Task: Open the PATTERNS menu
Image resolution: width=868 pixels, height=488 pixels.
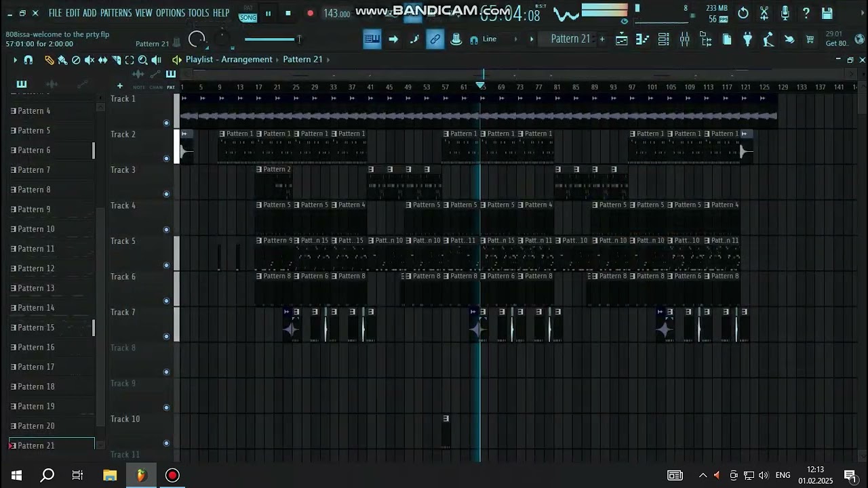Action: (116, 13)
